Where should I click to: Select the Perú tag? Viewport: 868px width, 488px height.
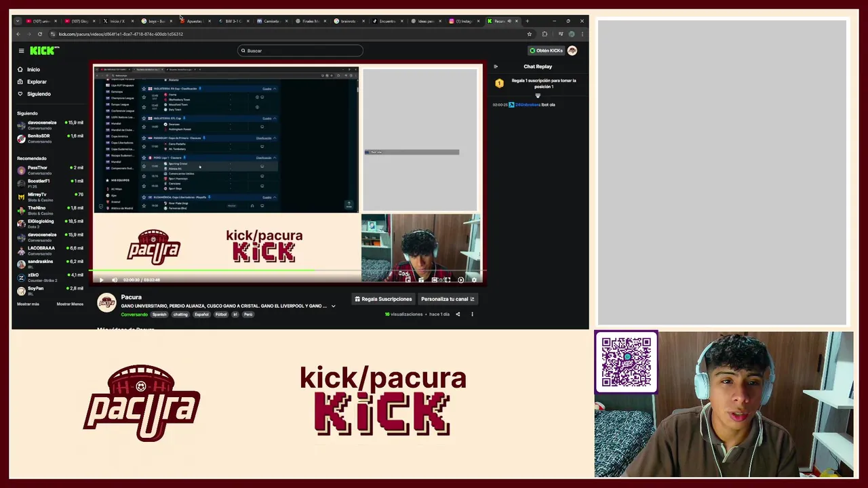coord(248,314)
